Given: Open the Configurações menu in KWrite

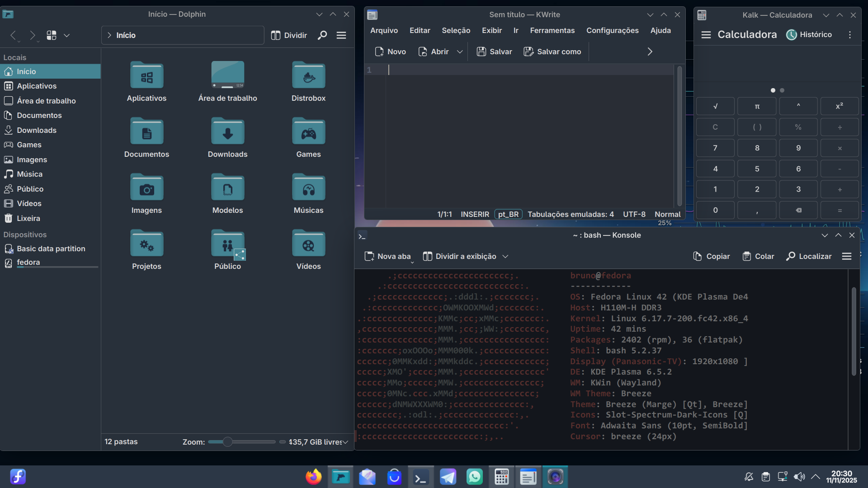Looking at the screenshot, I should point(612,30).
